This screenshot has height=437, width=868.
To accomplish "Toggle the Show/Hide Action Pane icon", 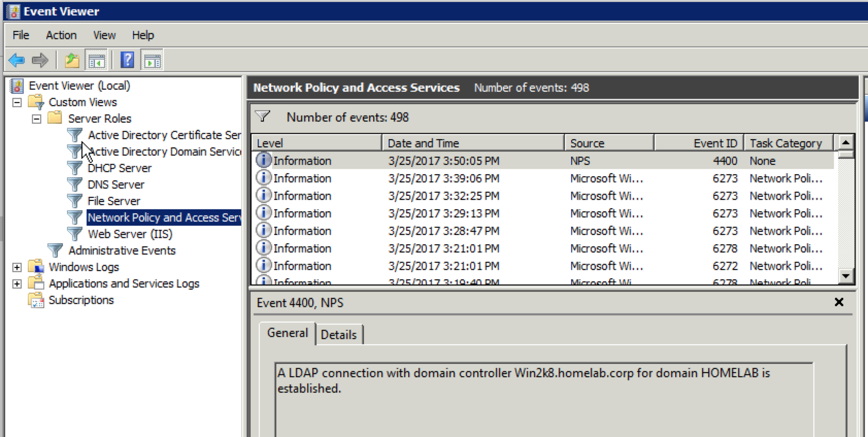I will [x=152, y=60].
